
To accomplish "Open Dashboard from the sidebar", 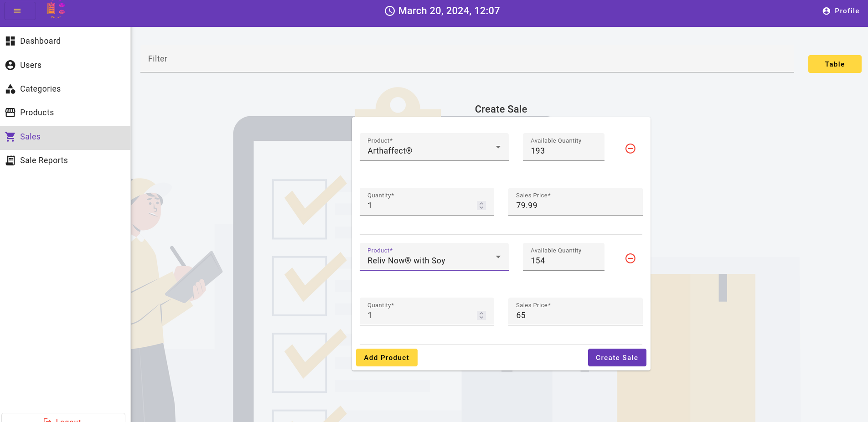I will 65,41.
